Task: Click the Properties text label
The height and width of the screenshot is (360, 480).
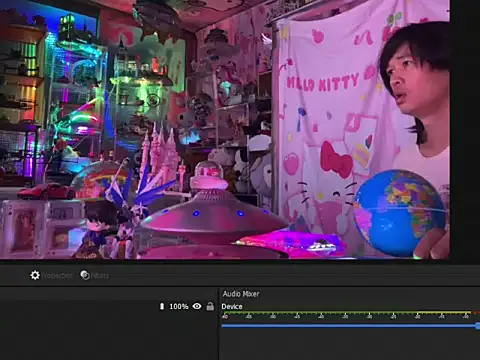Action: (56, 276)
